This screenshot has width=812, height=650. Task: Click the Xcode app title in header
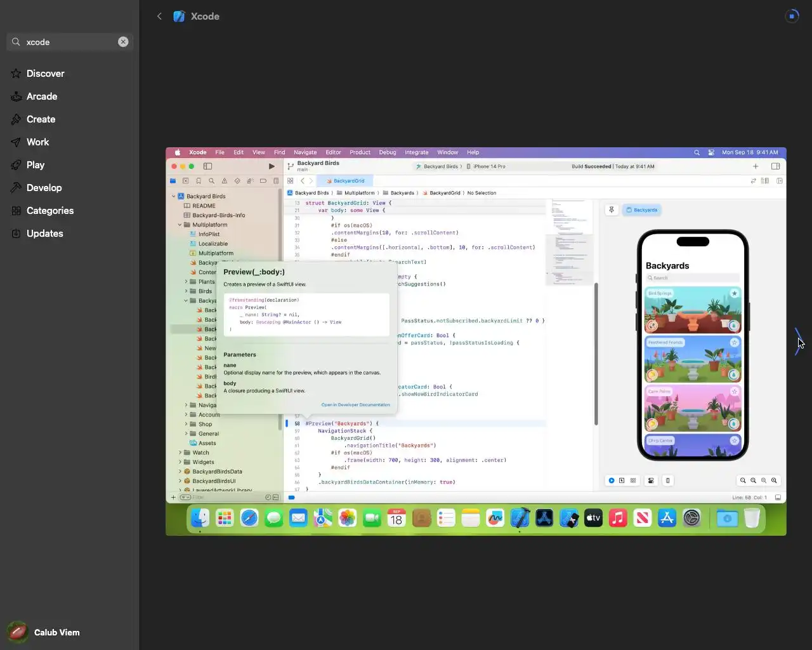pos(205,17)
